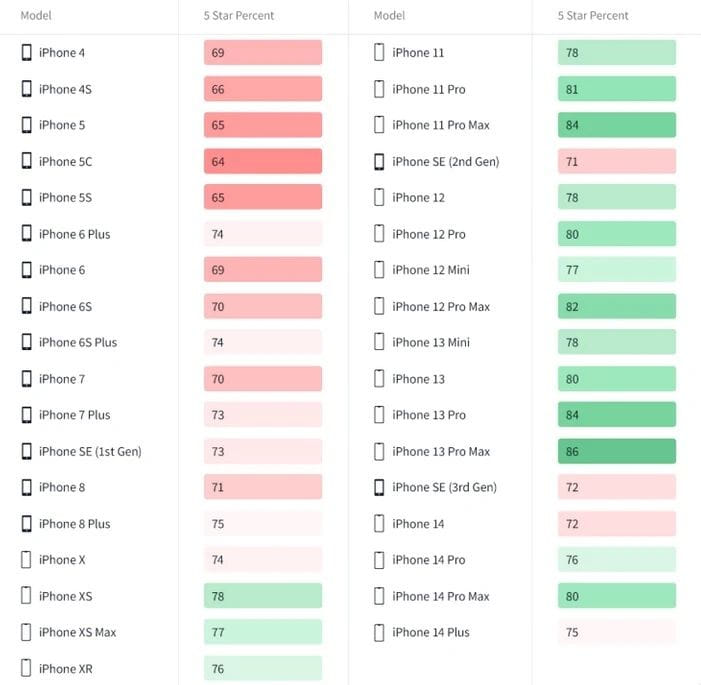
Task: Select the iPhone X device icon
Action: coord(27,560)
